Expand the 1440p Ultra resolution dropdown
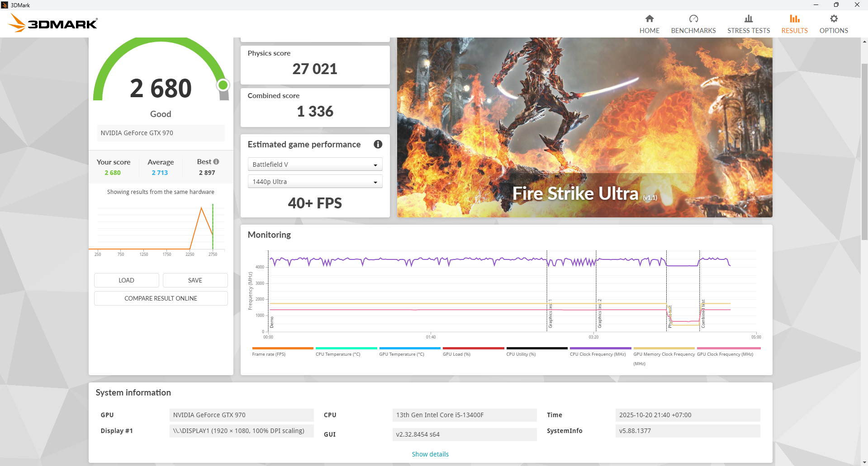 [315, 182]
